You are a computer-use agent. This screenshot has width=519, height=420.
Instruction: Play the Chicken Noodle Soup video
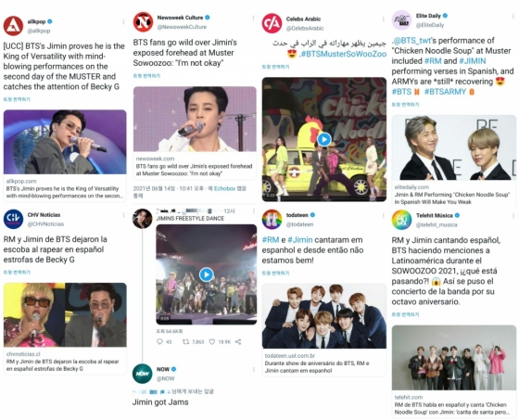324,139
